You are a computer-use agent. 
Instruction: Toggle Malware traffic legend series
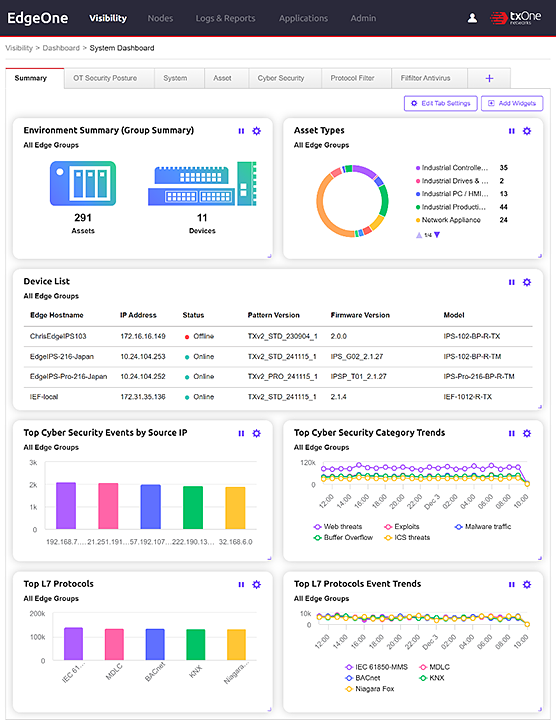click(483, 527)
